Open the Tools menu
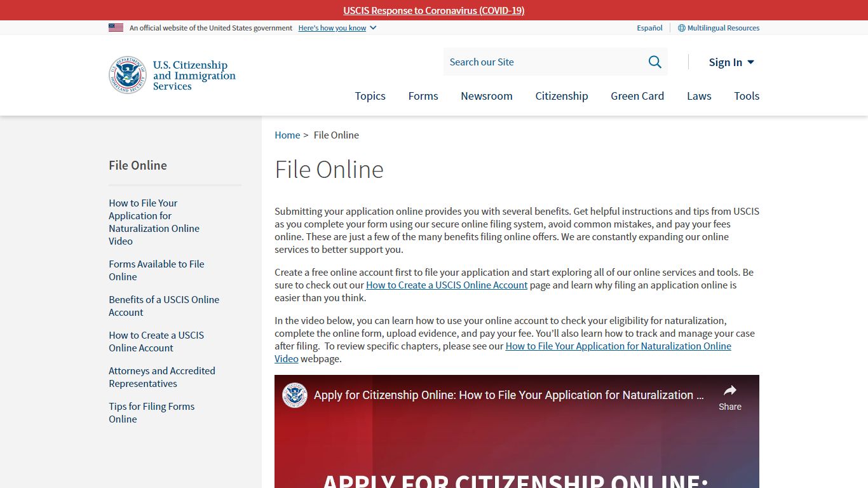 [x=747, y=96]
